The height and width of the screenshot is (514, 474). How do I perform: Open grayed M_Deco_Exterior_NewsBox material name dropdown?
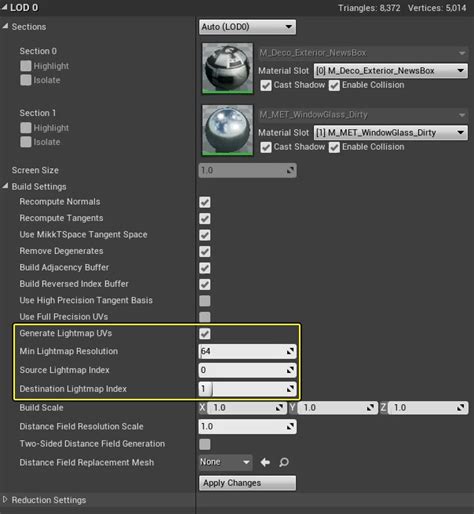[363, 53]
